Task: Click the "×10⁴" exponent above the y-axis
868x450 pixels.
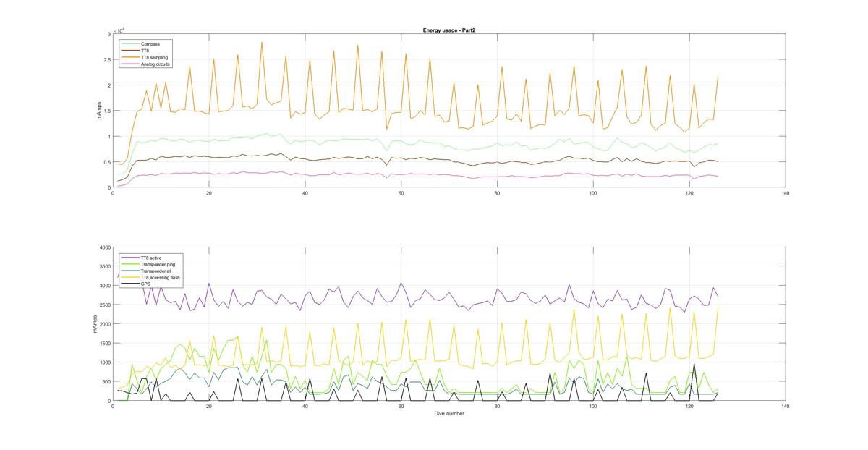Action: [120, 30]
